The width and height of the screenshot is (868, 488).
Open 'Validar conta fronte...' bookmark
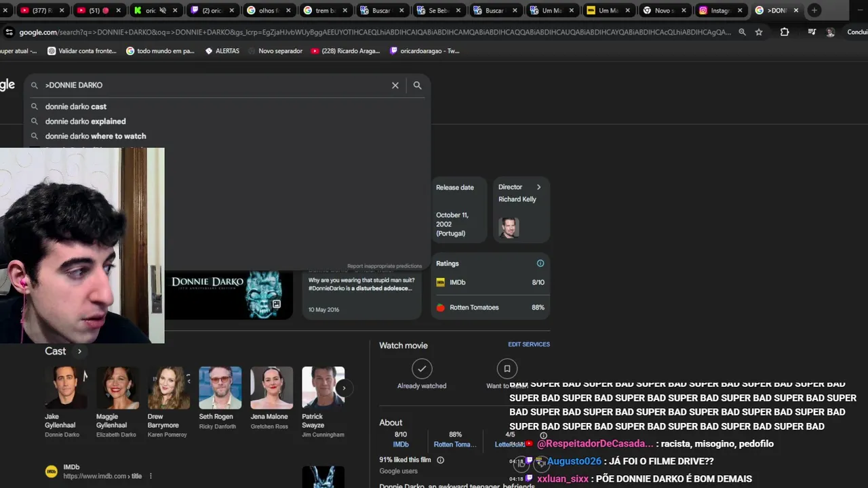point(81,51)
